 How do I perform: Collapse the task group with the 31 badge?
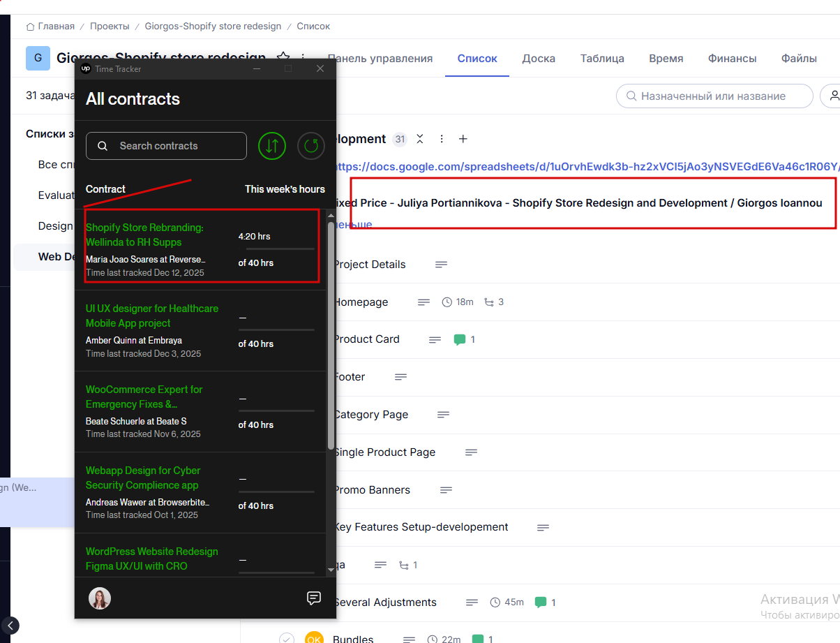click(420, 139)
